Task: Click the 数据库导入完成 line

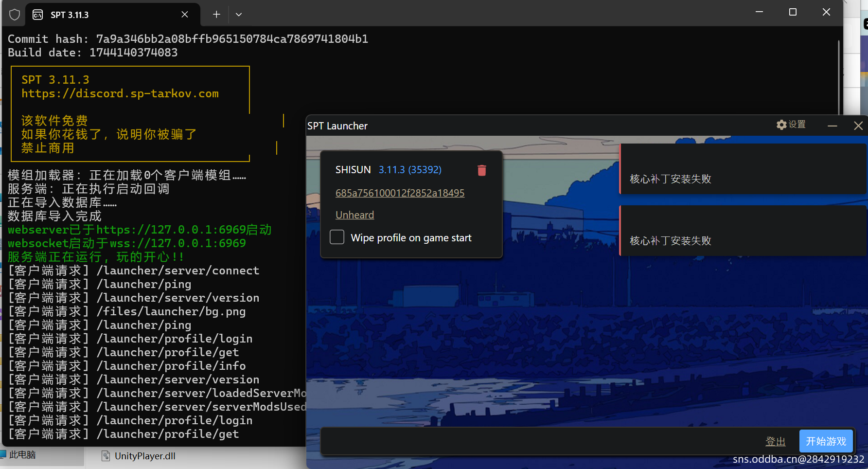Action: (54, 216)
